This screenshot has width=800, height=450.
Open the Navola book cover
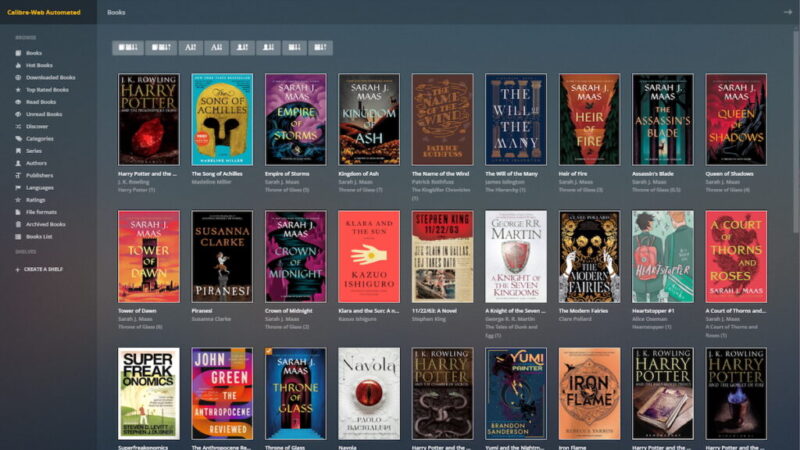(369, 394)
